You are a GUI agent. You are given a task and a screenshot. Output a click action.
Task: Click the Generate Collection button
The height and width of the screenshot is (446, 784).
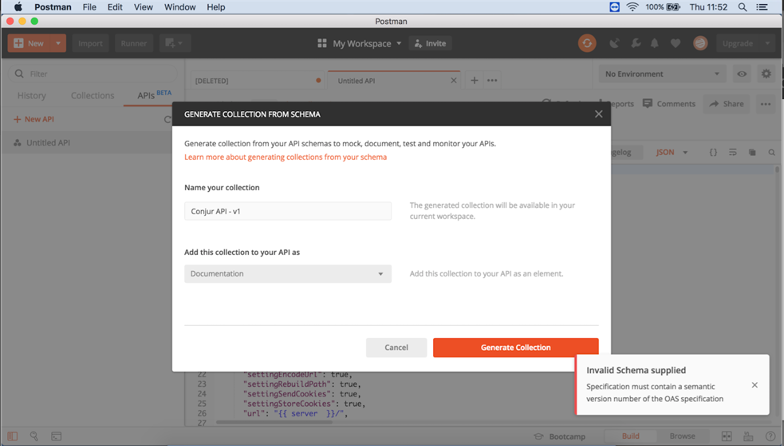[515, 347]
